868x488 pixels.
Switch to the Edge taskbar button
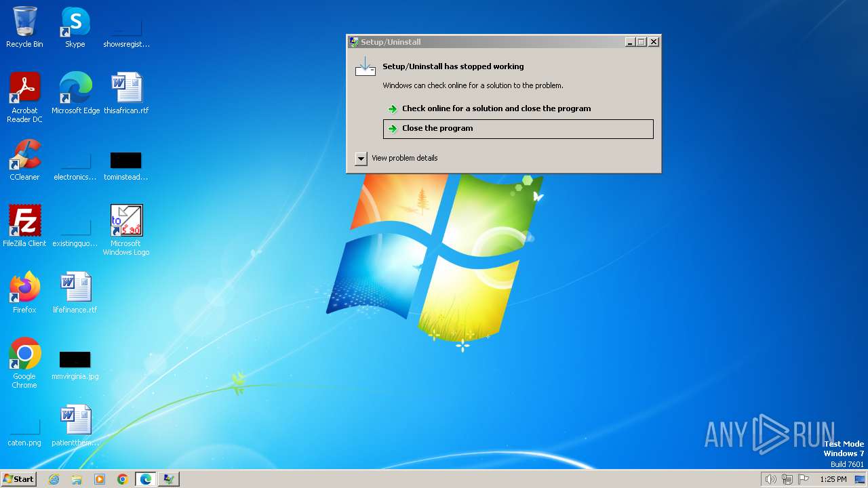146,479
